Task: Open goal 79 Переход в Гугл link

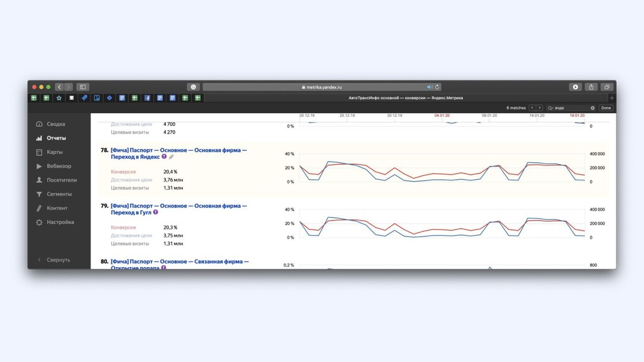Action: (x=179, y=209)
